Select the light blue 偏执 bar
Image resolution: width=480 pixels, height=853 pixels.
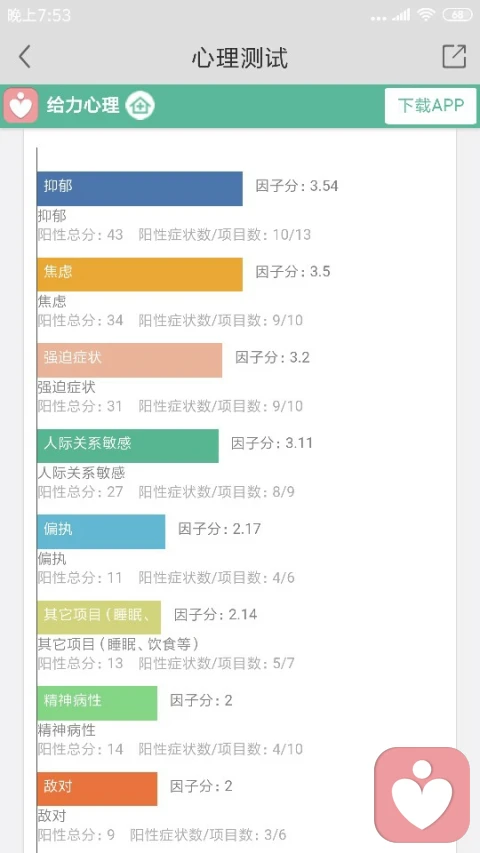click(101, 531)
